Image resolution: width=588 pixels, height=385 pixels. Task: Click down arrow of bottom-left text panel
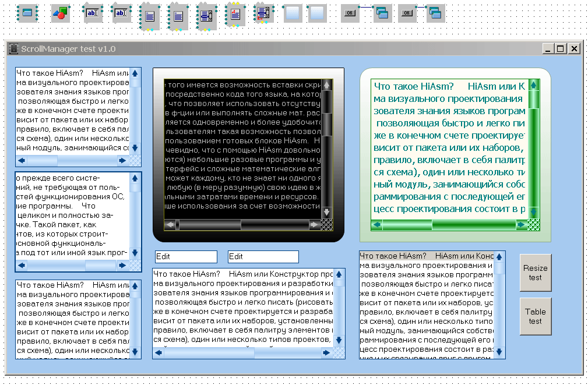point(135,352)
